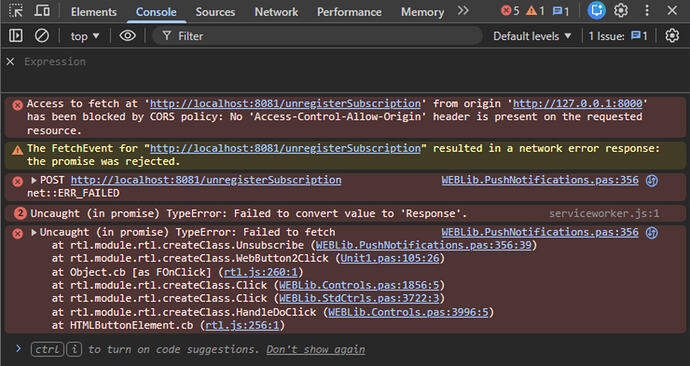Toggle the console sidebar panel icon

(x=16, y=36)
